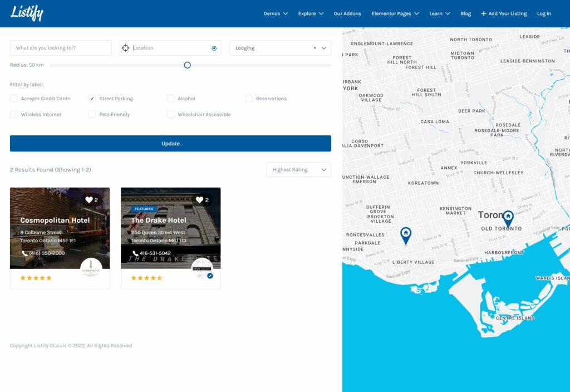Call (416) 350-2000 phone number link
Image resolution: width=570 pixels, height=392 pixels.
(47, 253)
